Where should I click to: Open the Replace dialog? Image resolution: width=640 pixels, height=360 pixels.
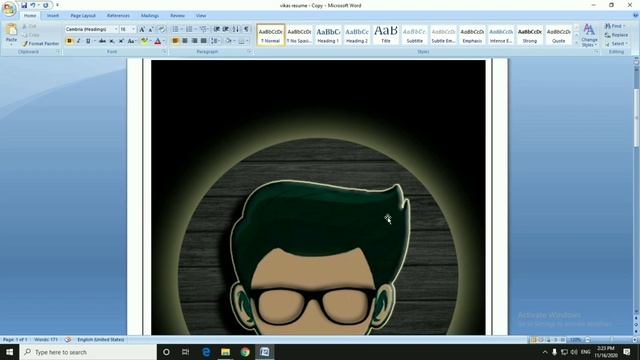coord(617,35)
